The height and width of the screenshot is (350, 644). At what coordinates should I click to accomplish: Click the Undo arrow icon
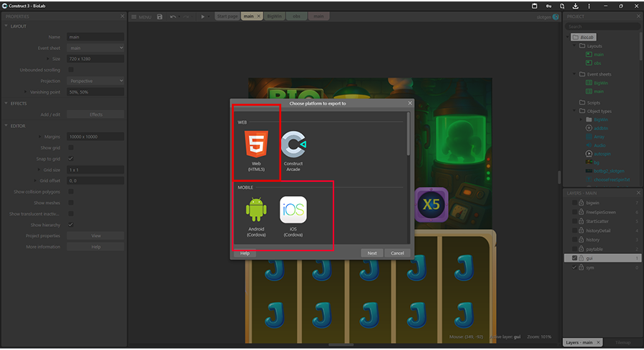[x=173, y=16]
